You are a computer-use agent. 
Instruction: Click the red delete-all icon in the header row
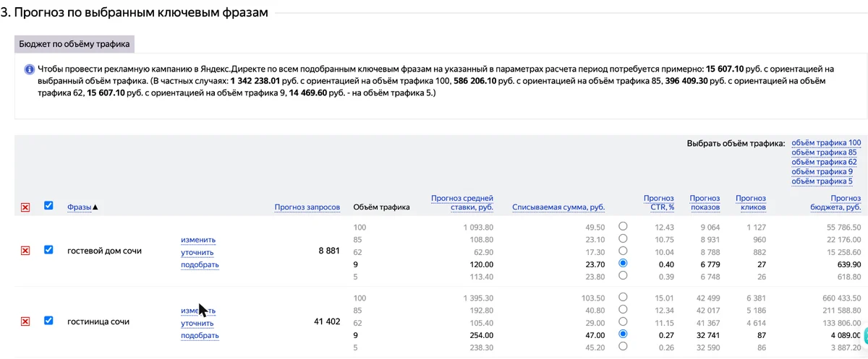tap(25, 208)
